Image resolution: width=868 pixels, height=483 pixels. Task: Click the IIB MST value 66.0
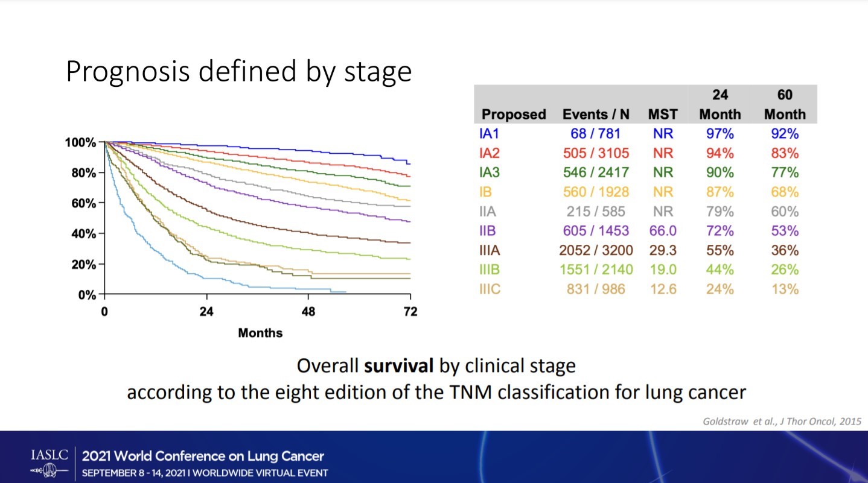click(663, 231)
